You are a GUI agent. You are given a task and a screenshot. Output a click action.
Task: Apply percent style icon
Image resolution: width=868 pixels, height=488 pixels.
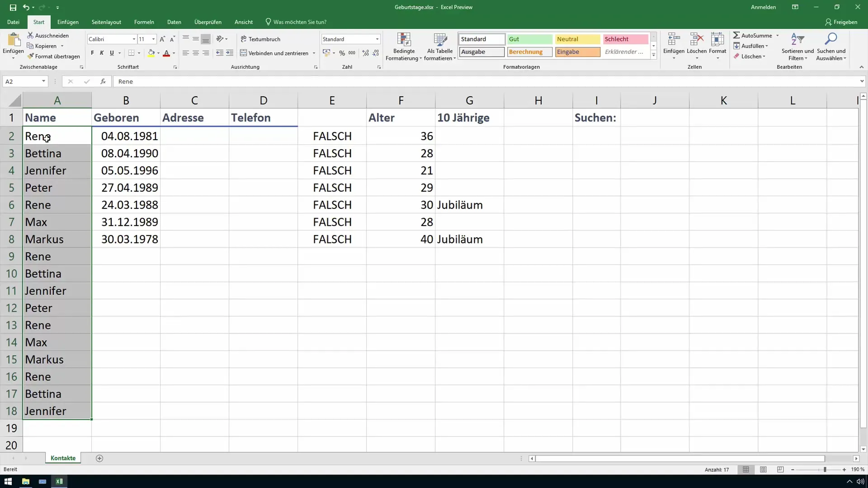coord(342,53)
